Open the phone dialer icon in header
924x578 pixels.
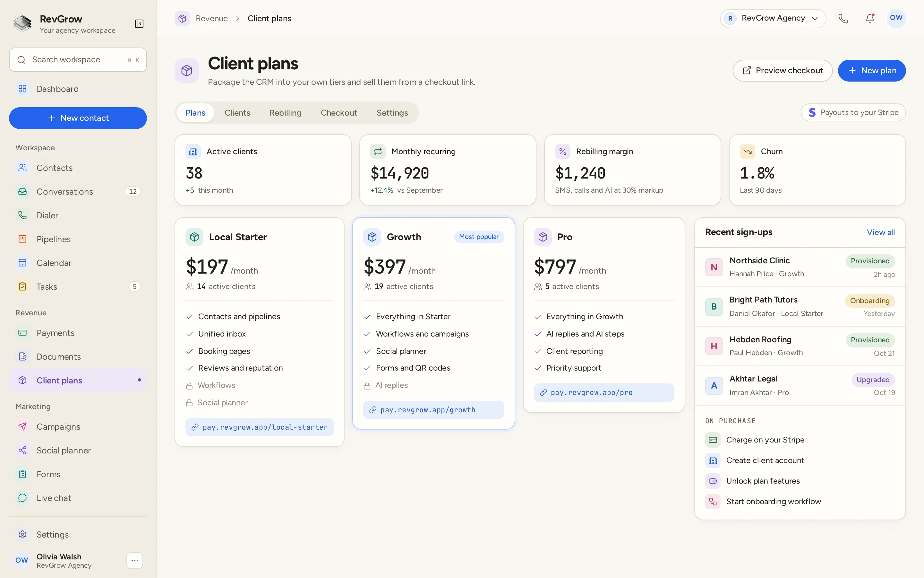(843, 18)
